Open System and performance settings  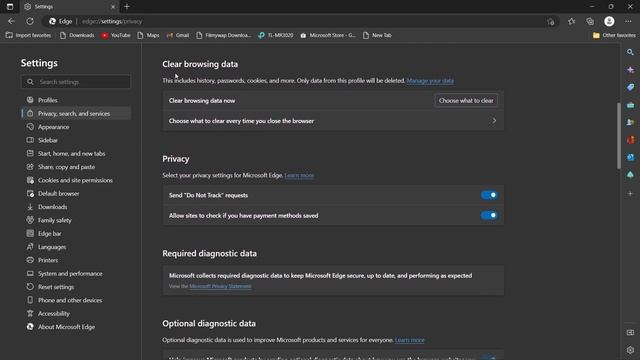76,273
